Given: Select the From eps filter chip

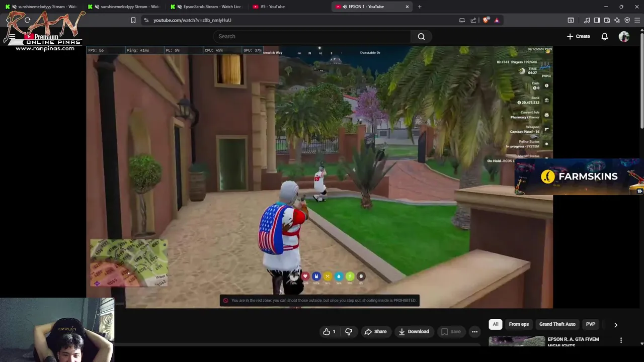Looking at the screenshot, I should point(519,324).
